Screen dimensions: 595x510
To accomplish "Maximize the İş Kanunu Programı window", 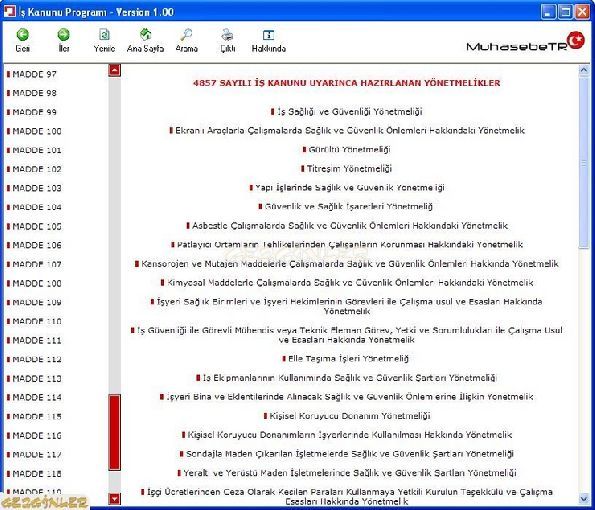I will [x=565, y=12].
